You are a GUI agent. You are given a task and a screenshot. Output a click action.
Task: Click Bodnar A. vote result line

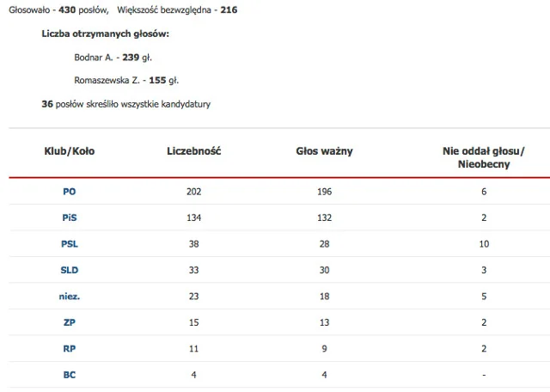pos(113,58)
